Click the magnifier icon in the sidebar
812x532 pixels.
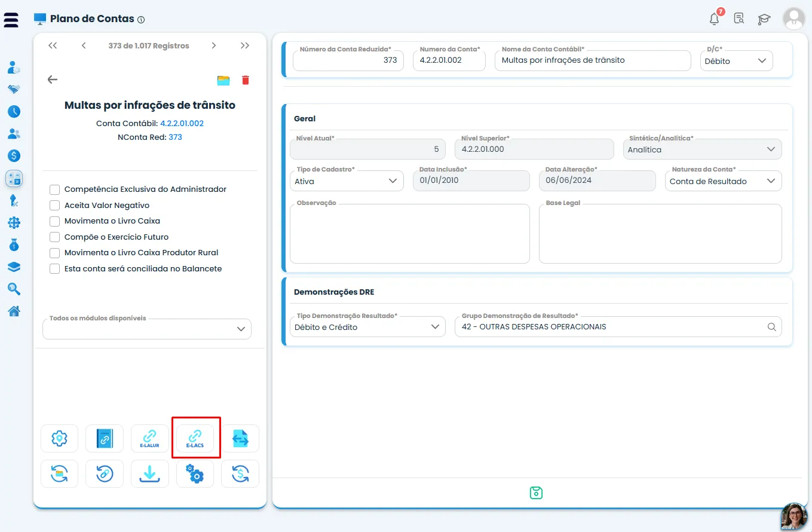click(x=14, y=289)
